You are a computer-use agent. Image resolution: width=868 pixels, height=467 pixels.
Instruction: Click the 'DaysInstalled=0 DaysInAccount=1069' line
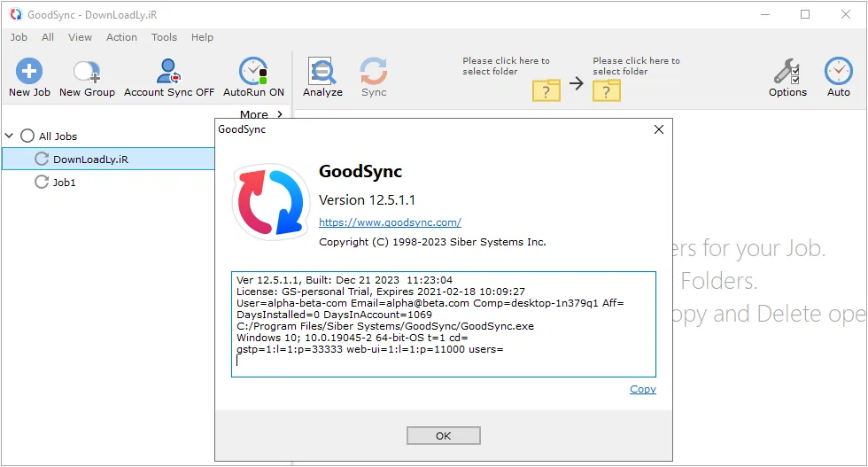click(x=334, y=315)
